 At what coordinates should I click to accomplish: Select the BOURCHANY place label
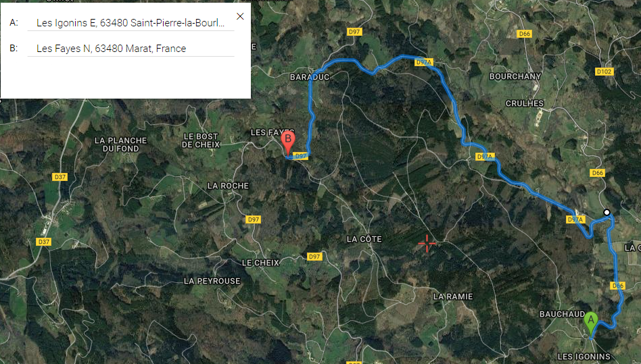point(515,76)
